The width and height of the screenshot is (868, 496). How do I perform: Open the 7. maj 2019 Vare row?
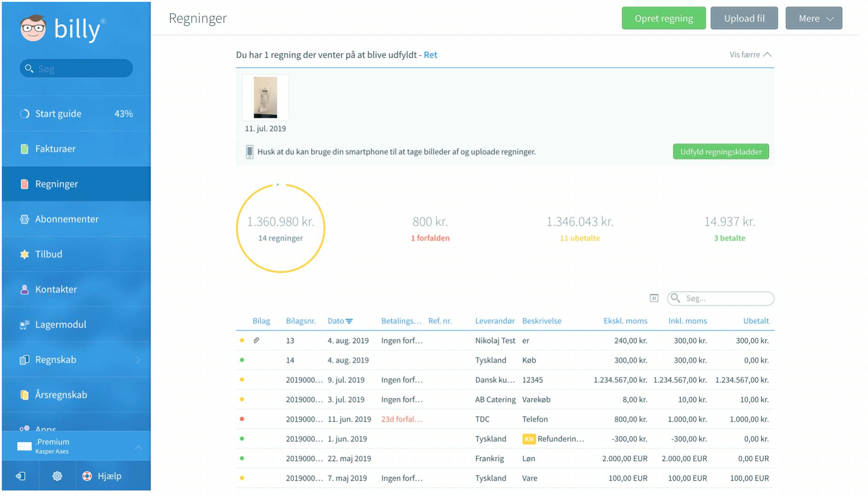(505, 478)
